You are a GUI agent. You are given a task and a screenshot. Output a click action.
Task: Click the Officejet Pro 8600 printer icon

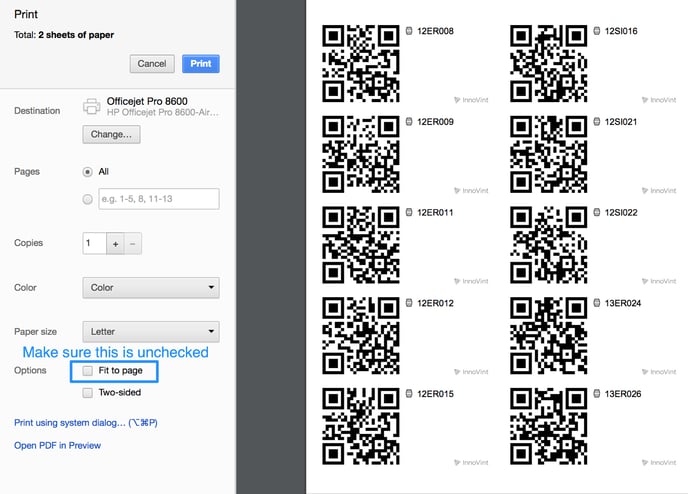pyautogui.click(x=91, y=107)
